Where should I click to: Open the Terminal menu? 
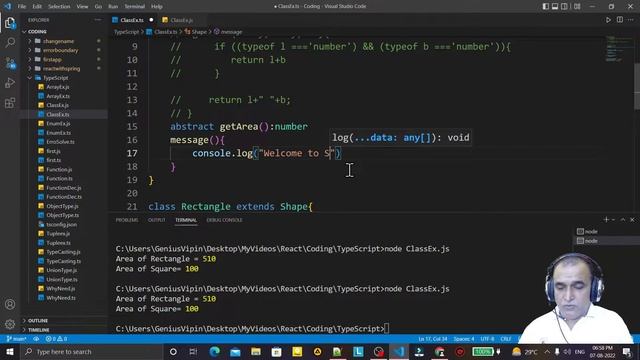[x=134, y=6]
